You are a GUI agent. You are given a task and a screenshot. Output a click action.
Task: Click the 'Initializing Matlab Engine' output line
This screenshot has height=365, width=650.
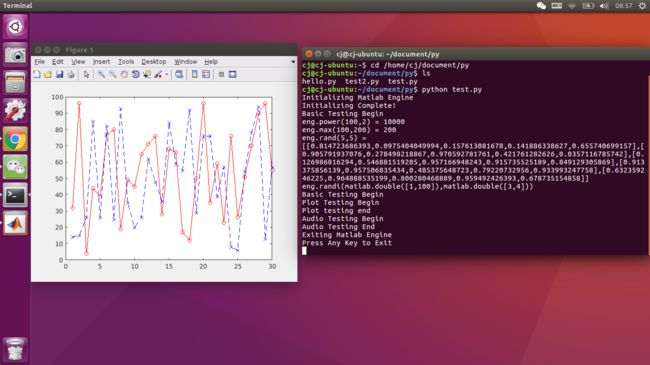tap(357, 97)
